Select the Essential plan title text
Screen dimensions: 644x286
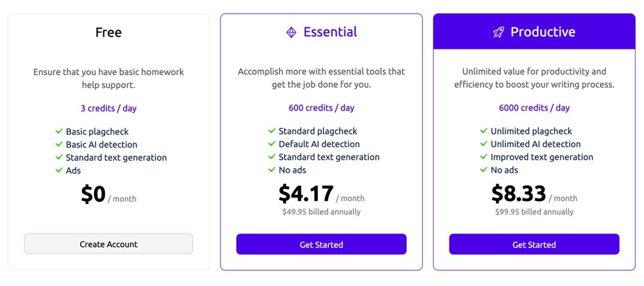click(330, 32)
